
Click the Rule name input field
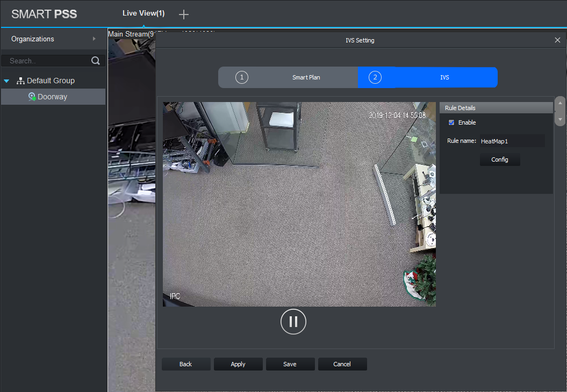[x=511, y=141]
